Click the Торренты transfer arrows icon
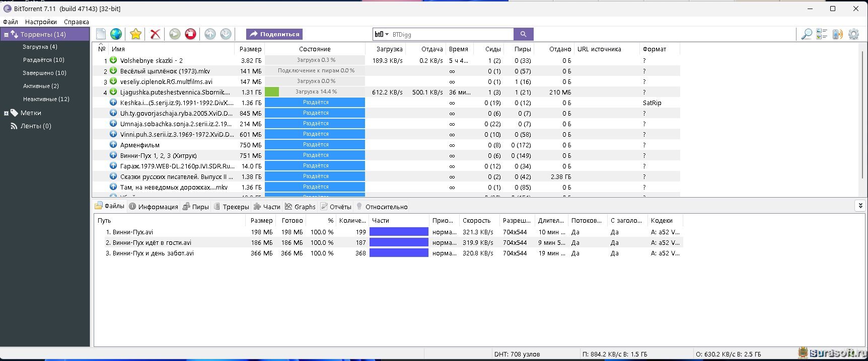868x361 pixels. pyautogui.click(x=14, y=35)
